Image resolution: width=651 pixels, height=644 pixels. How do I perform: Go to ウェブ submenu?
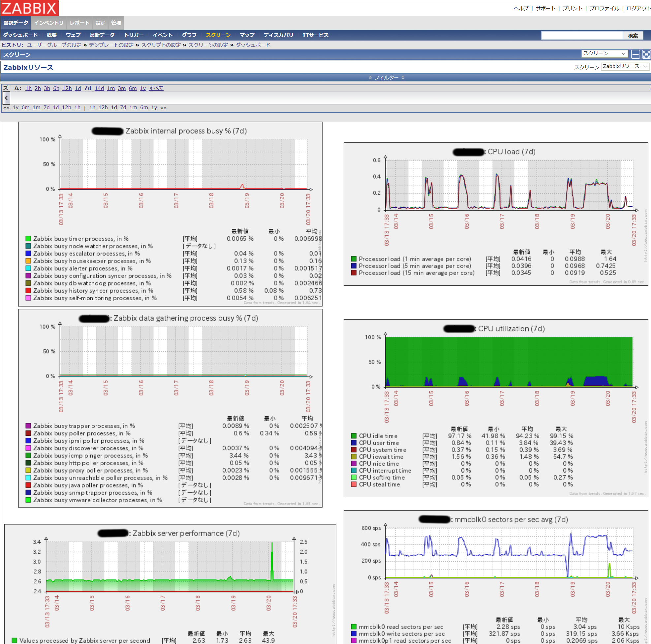73,35
